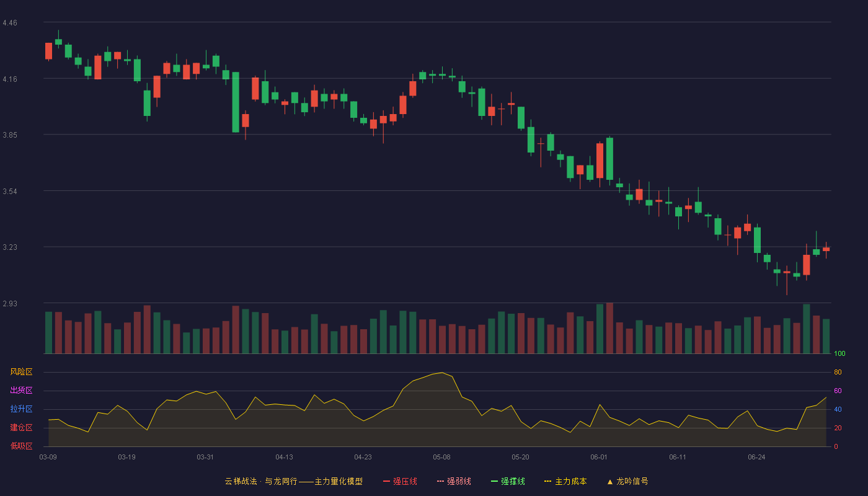Viewport: 868px width, 496px height.
Task: Select the 风险区 zone label
Action: pyautogui.click(x=21, y=372)
